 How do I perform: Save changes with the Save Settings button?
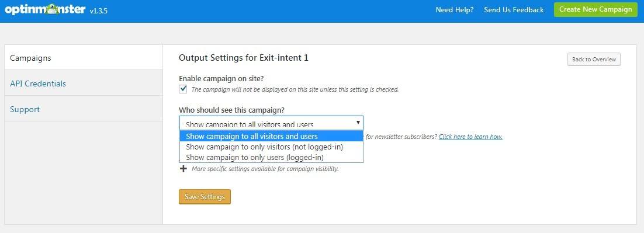(205, 197)
